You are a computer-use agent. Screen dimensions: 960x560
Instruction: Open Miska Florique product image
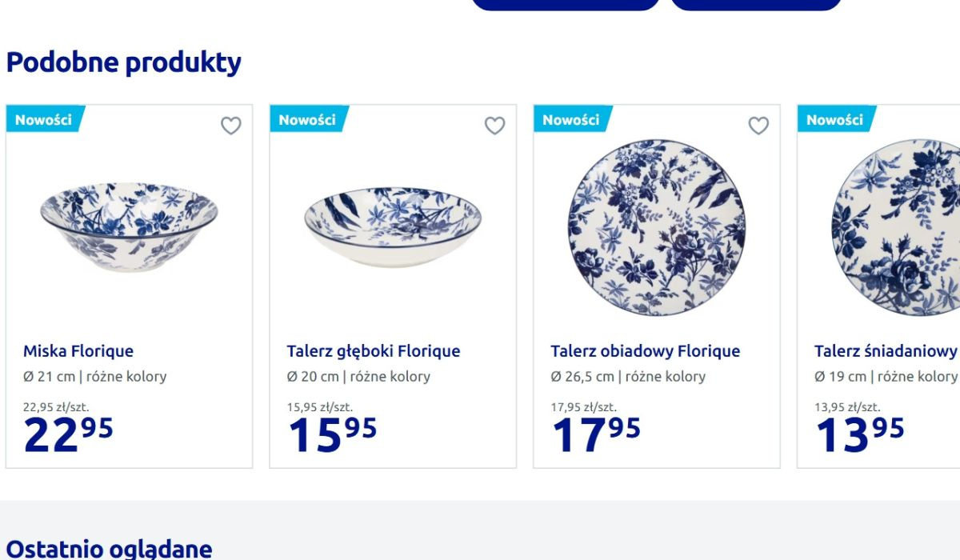pyautogui.click(x=129, y=226)
